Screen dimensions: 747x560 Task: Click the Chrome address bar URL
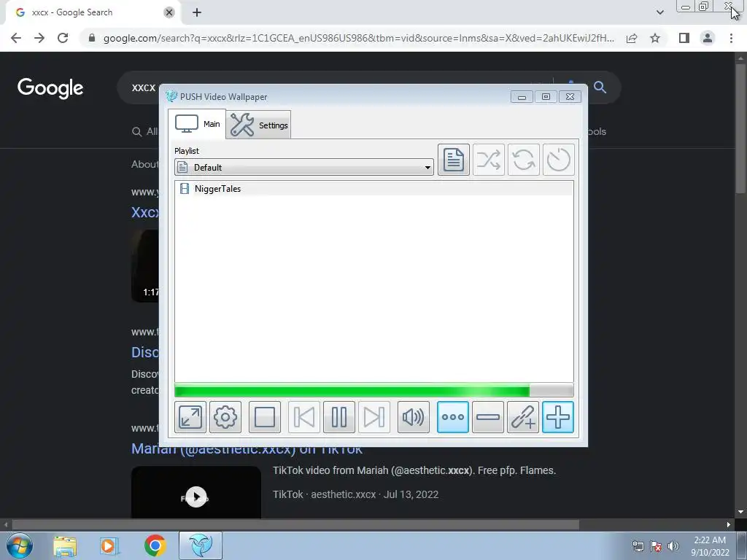359,38
